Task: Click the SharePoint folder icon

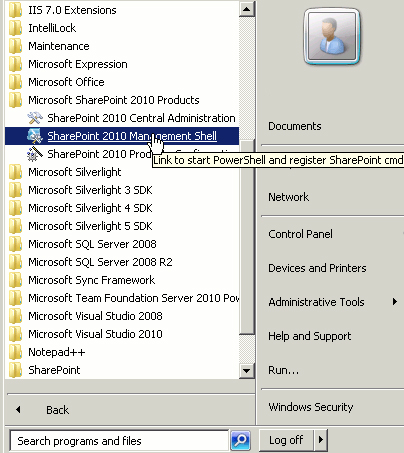Action: click(15, 370)
